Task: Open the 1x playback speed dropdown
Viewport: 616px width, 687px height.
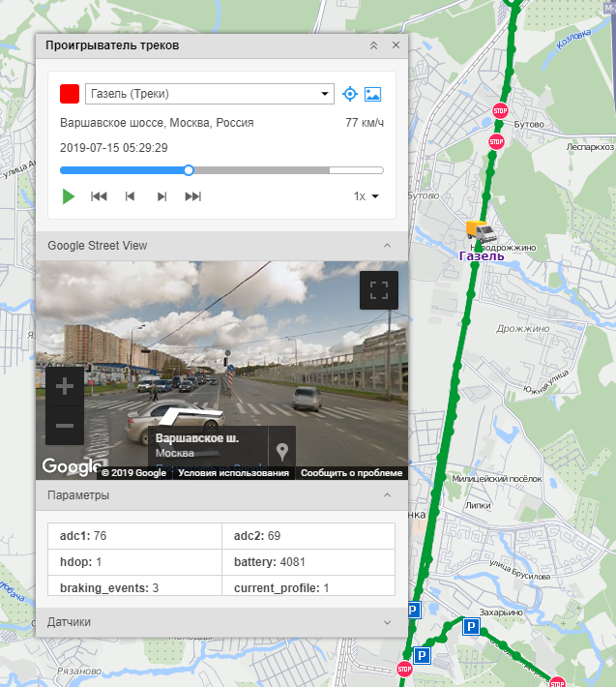Action: [366, 196]
